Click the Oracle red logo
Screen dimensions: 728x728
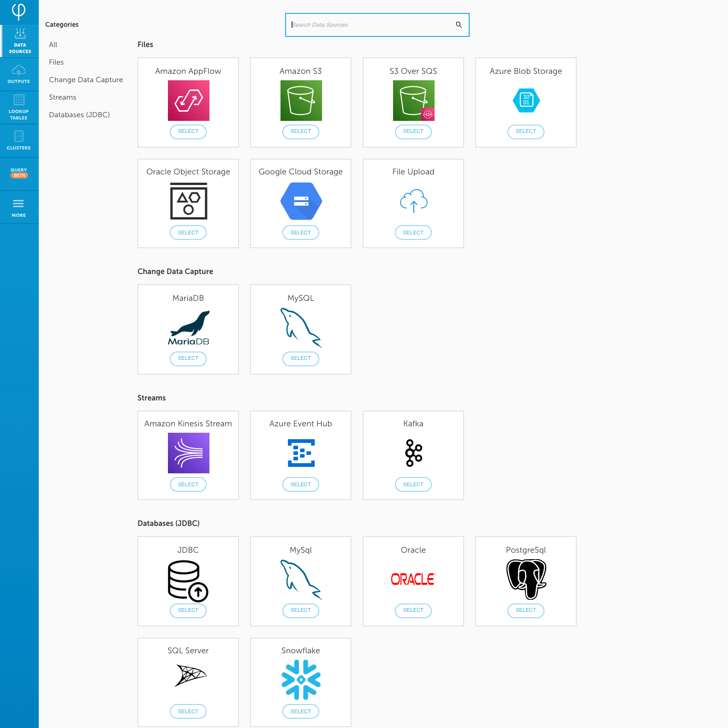click(x=413, y=579)
